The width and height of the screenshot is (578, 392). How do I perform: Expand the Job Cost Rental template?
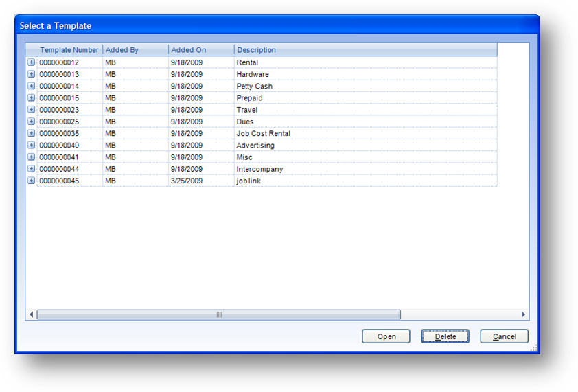click(31, 133)
